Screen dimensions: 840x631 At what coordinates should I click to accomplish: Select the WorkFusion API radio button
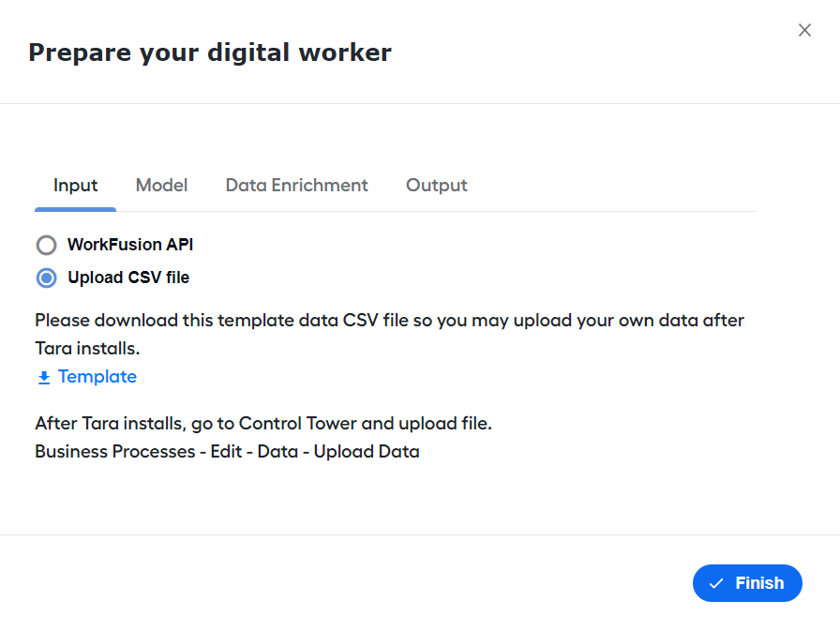[47, 246]
